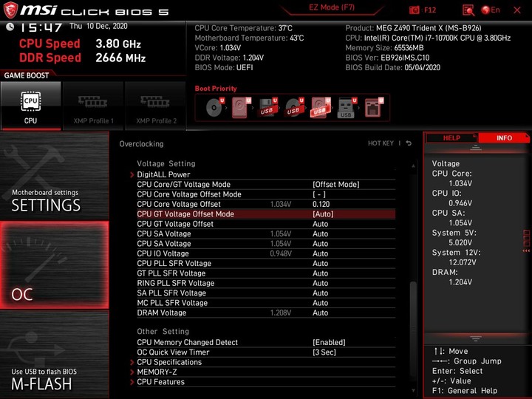Image resolution: width=532 pixels, height=399 pixels.
Task: Edit the CPU IO Voltage Auto value
Action: [x=320, y=253]
